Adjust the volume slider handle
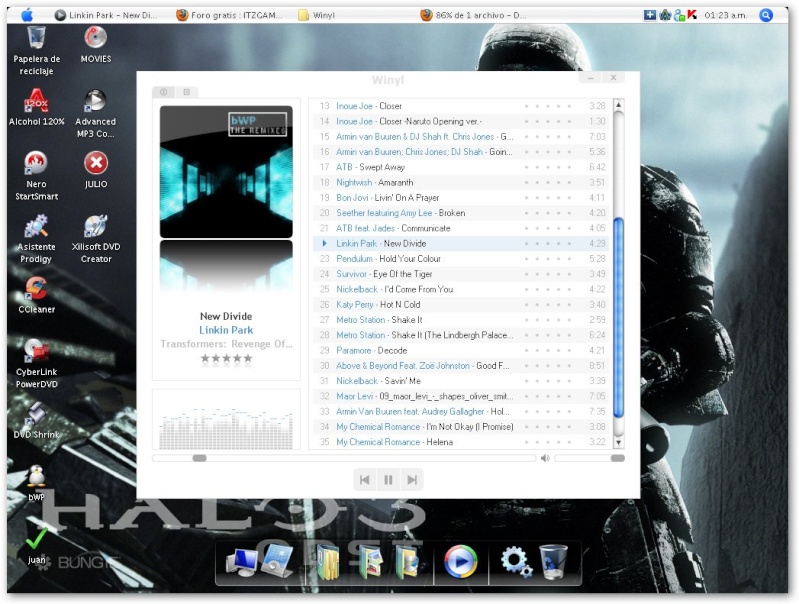This screenshot has width=799, height=604. pos(618,458)
